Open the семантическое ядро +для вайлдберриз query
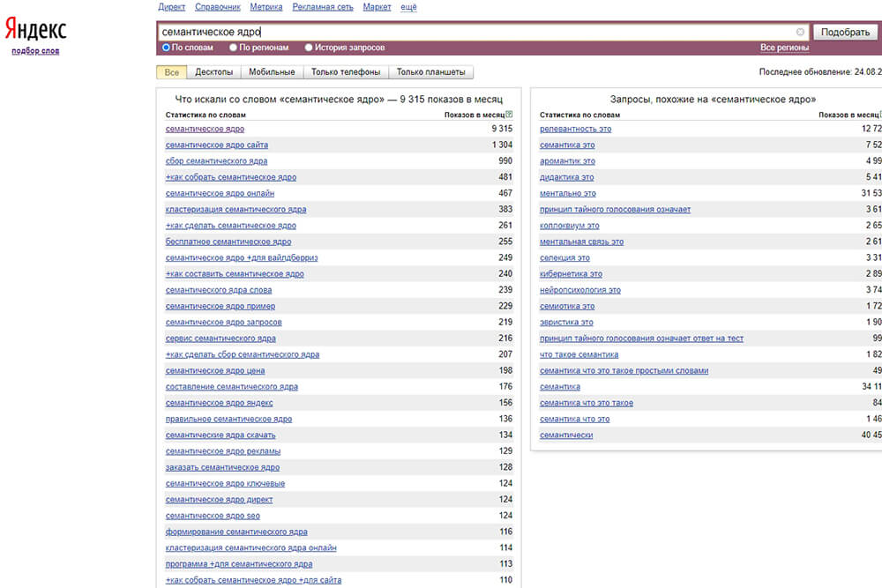This screenshot has height=588, width=882. pyautogui.click(x=242, y=258)
